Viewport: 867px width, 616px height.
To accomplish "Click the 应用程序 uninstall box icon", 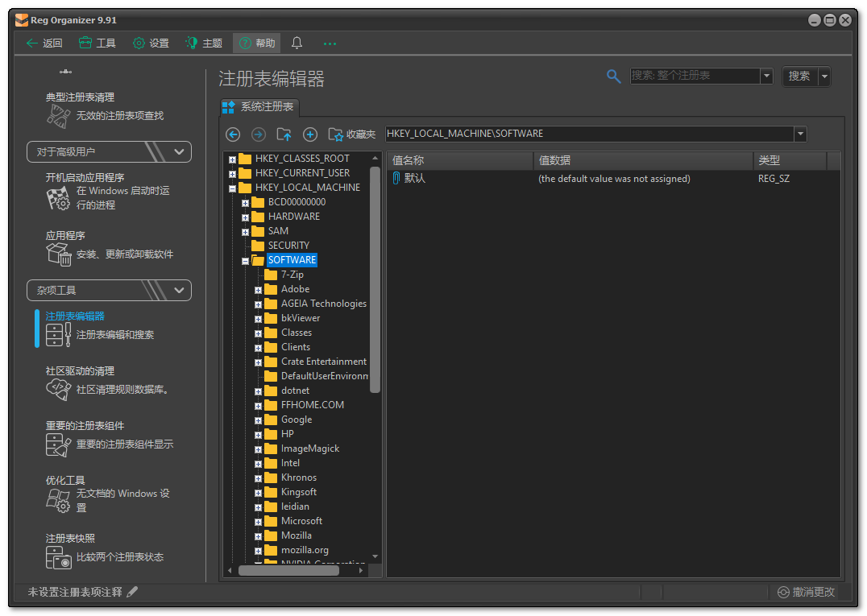I will [58, 254].
